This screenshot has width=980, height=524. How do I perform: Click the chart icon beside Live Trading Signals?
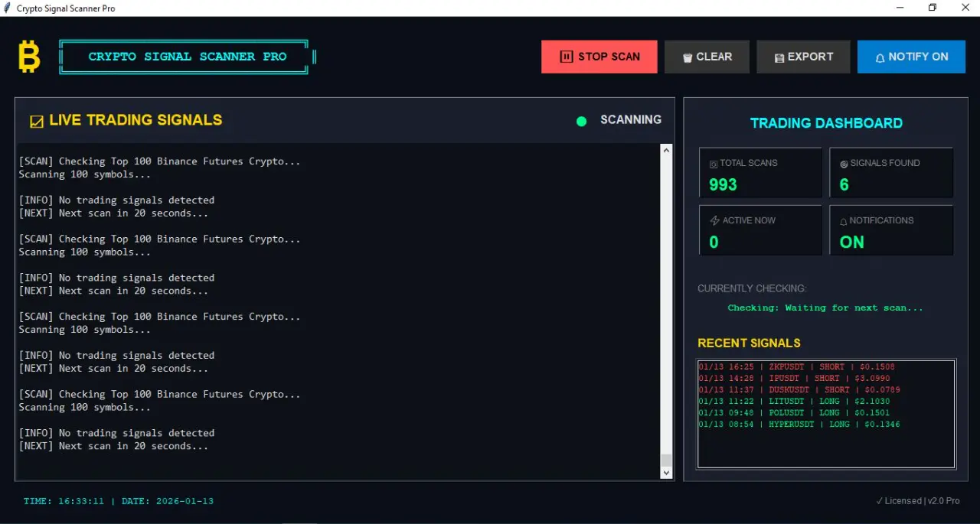36,121
